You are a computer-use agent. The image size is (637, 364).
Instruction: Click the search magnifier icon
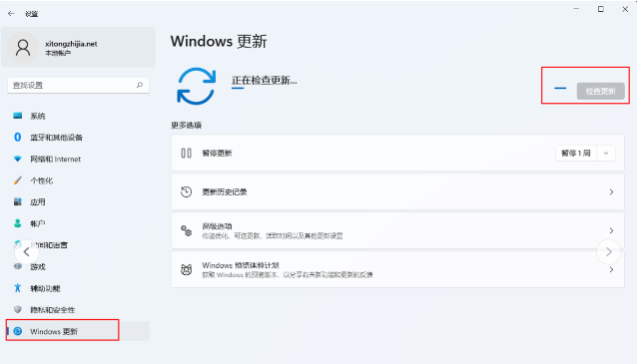click(x=140, y=85)
